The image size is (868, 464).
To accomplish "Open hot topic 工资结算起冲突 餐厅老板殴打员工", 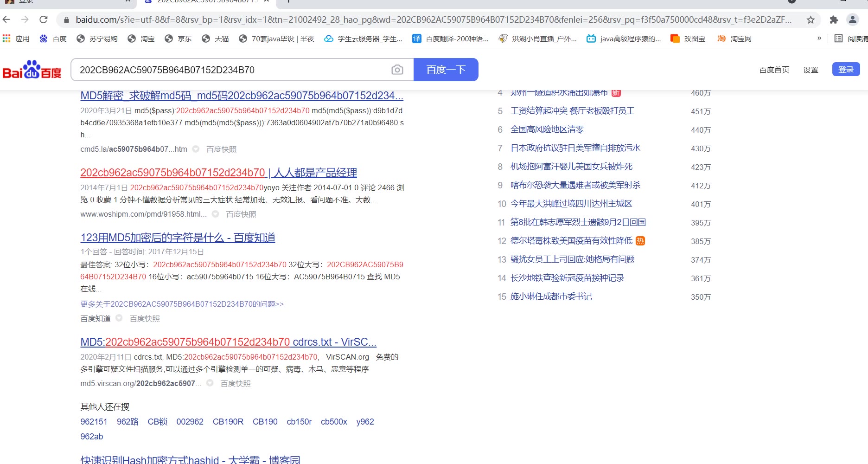I will [572, 111].
